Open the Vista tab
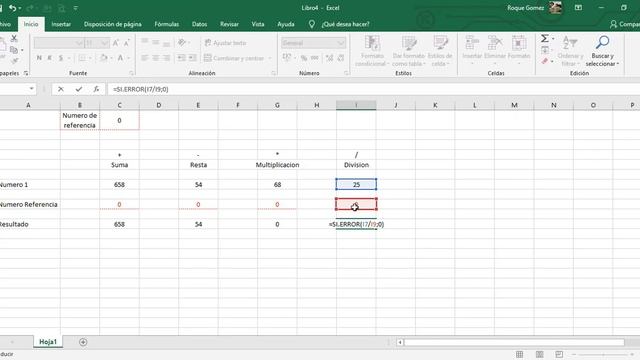The width and height of the screenshot is (640, 360). [x=258, y=24]
